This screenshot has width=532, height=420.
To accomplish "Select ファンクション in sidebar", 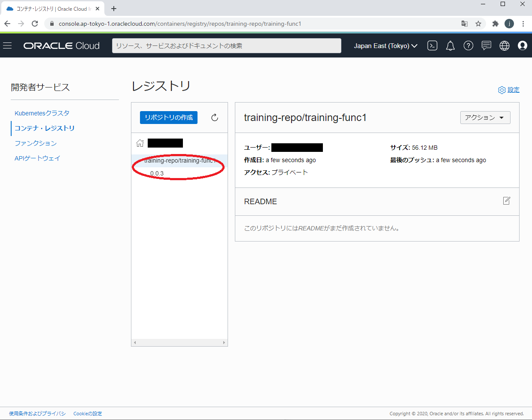I will [36, 143].
